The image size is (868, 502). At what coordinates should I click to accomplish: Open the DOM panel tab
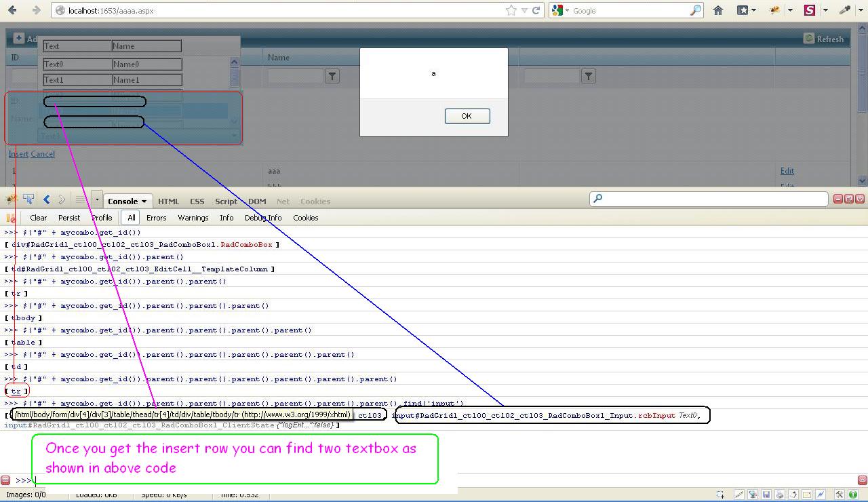257,201
